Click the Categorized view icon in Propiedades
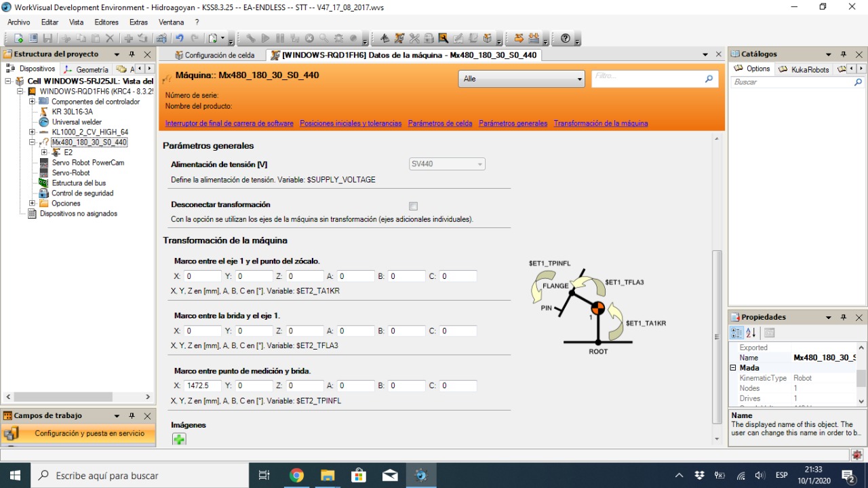Image resolution: width=868 pixels, height=488 pixels. 736,333
